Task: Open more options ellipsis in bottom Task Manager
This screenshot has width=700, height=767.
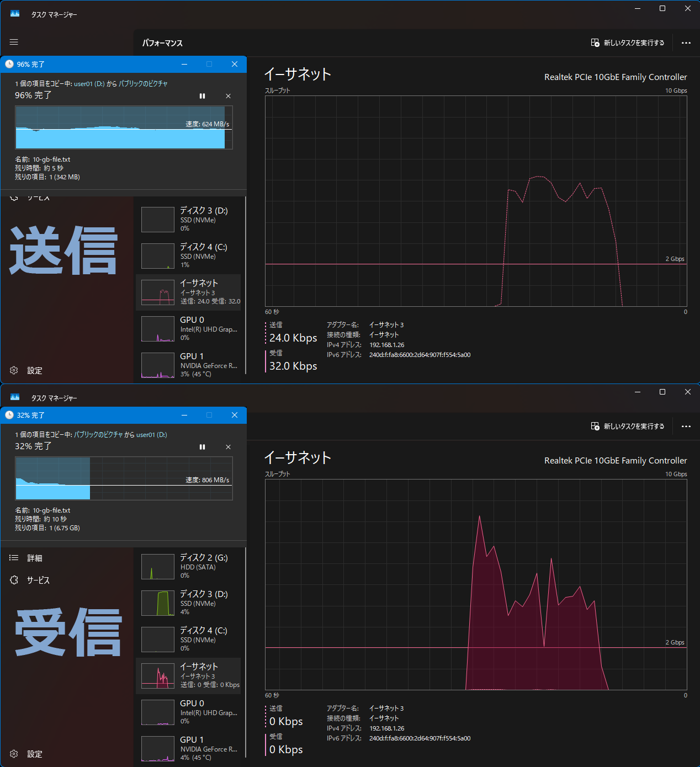Action: [686, 427]
